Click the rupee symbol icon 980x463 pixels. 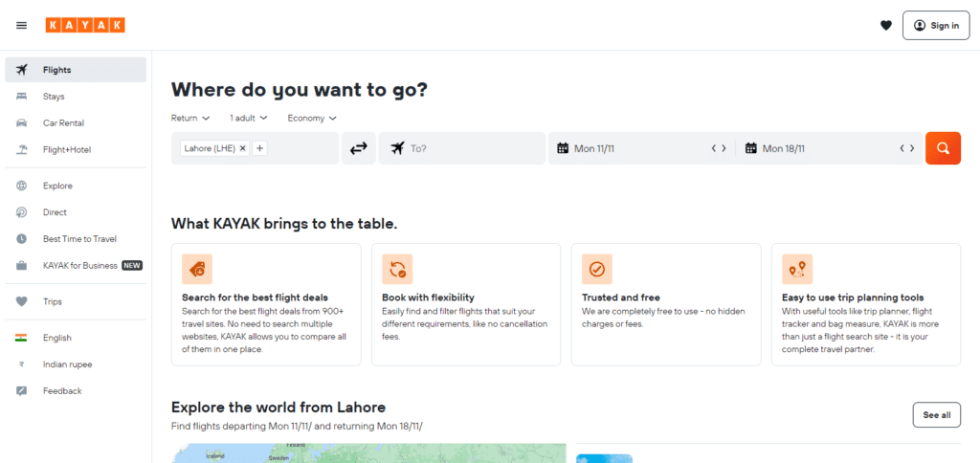(x=22, y=364)
